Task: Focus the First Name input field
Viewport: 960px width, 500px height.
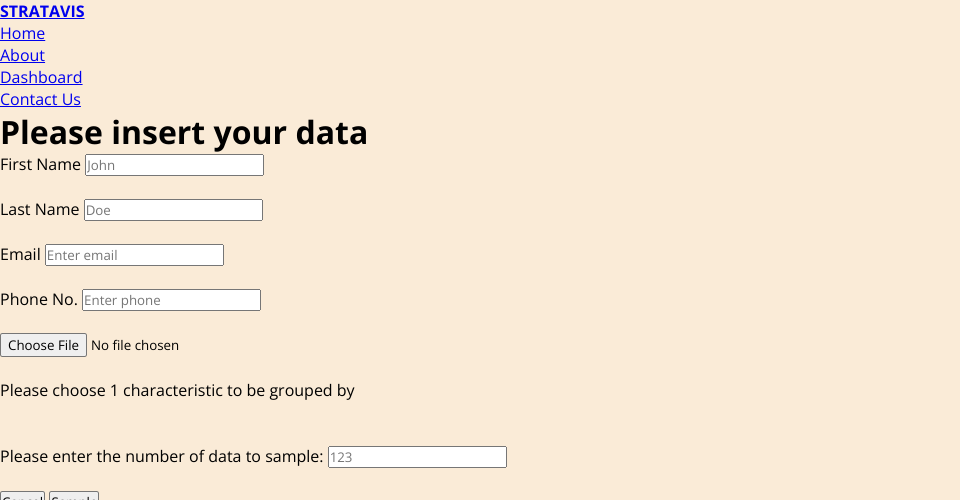Action: [174, 165]
